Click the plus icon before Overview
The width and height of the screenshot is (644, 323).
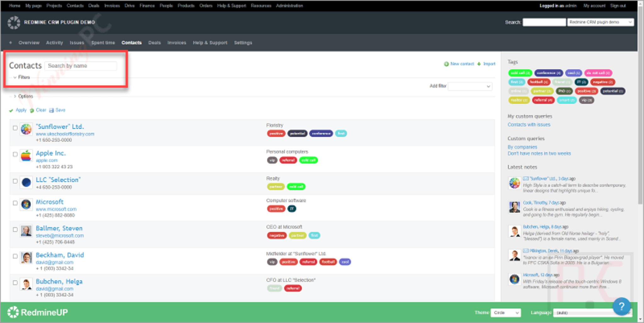pyautogui.click(x=11, y=42)
